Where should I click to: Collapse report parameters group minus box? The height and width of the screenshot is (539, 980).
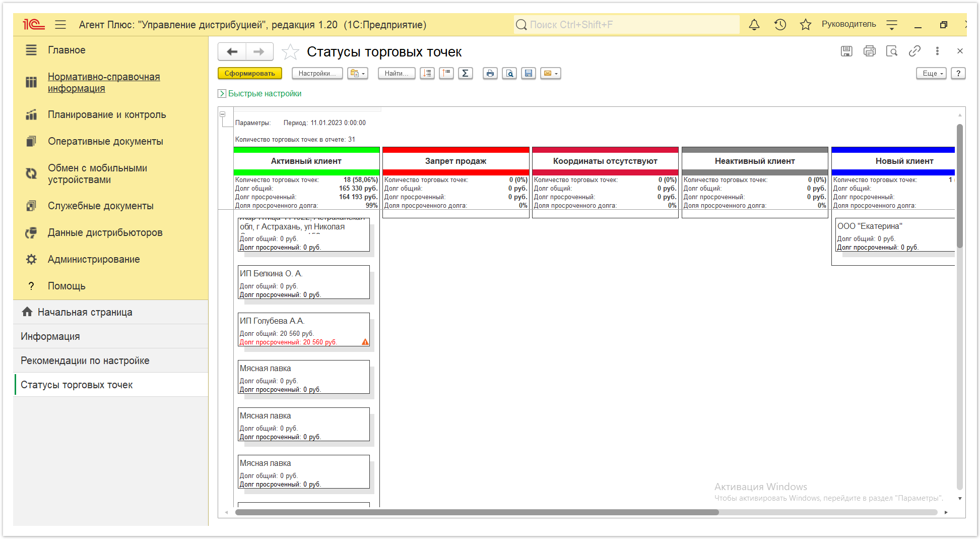coord(222,114)
